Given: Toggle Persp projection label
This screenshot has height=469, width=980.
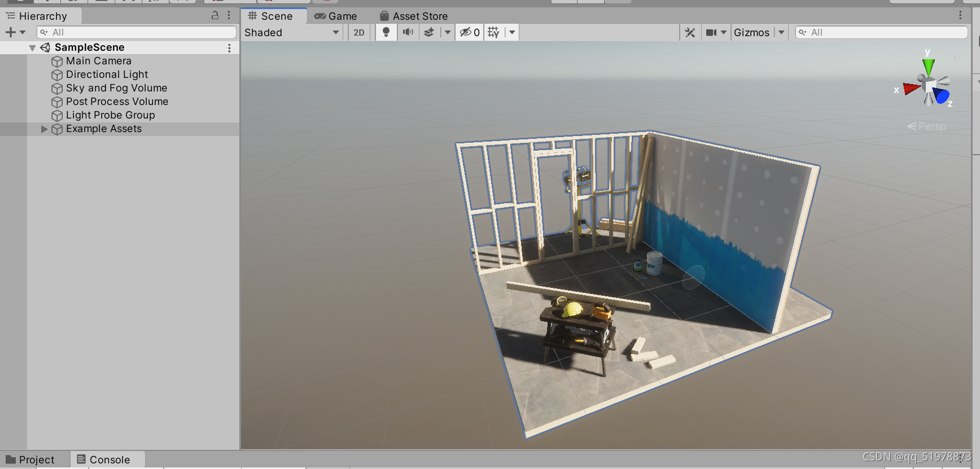Looking at the screenshot, I should pyautogui.click(x=926, y=126).
